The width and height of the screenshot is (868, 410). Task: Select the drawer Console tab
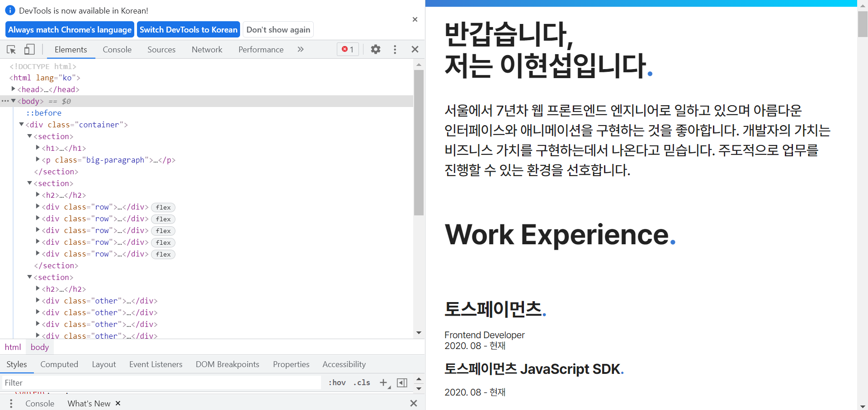point(40,404)
